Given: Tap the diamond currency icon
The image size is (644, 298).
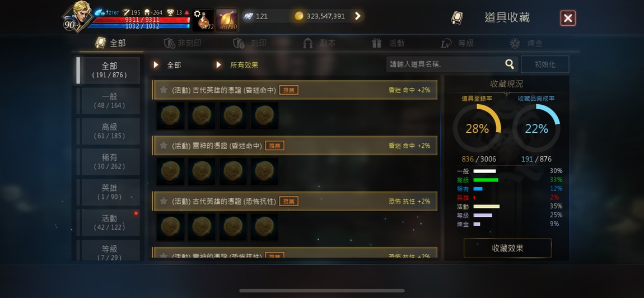Looking at the screenshot, I should [x=248, y=16].
